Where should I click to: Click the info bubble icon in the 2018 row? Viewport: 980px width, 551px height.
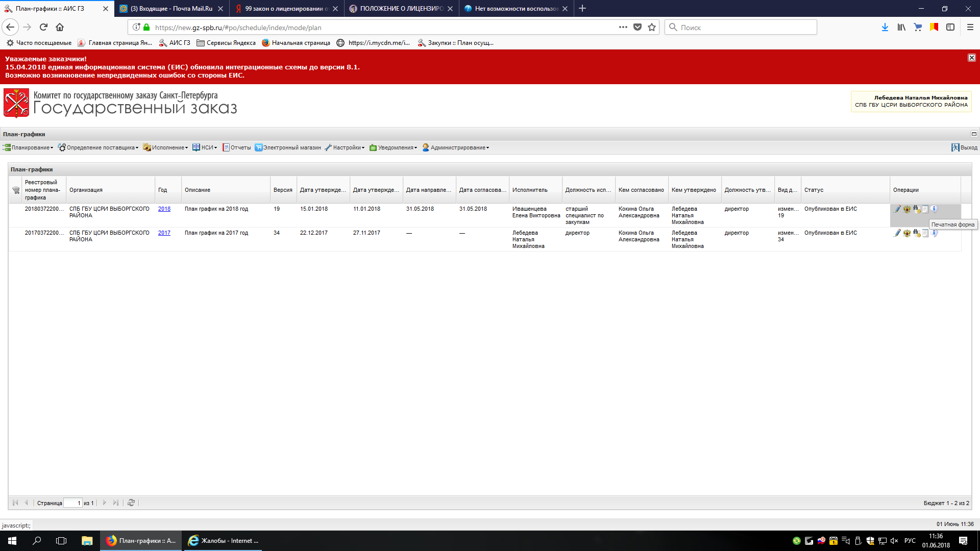[934, 209]
